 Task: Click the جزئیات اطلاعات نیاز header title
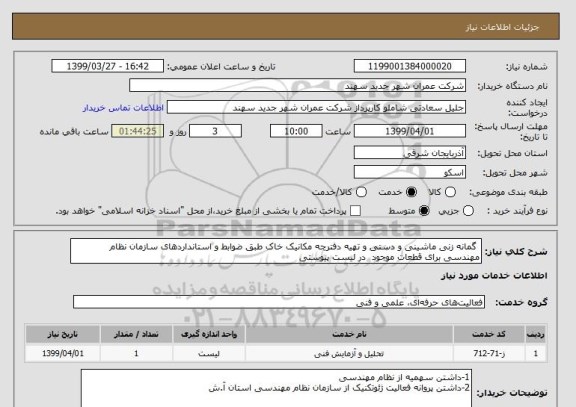tap(502, 28)
